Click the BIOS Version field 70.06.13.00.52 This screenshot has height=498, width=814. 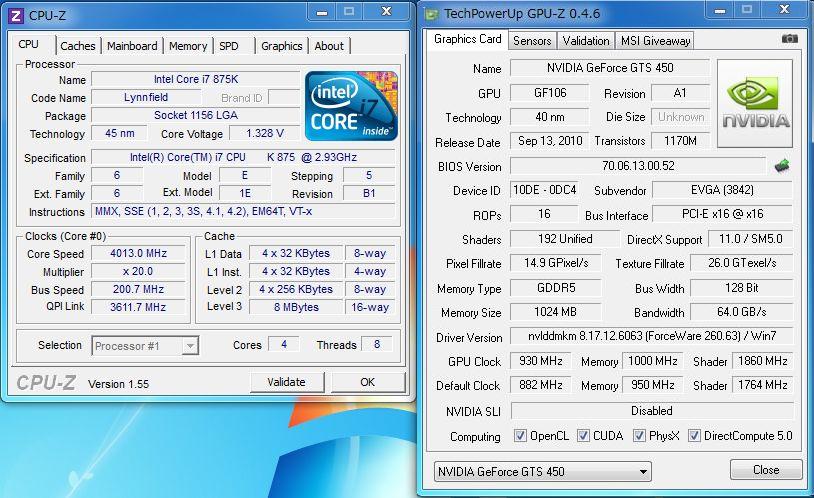(638, 166)
